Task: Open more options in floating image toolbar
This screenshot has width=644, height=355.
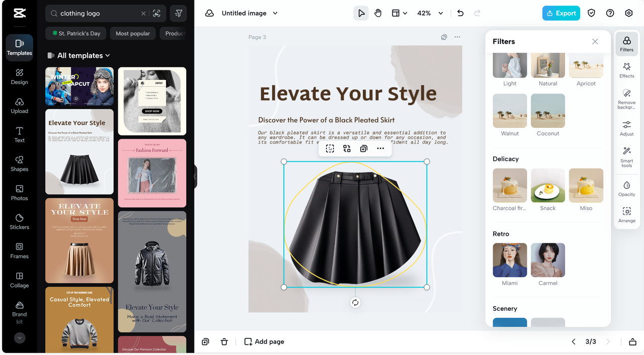Action: (x=380, y=148)
